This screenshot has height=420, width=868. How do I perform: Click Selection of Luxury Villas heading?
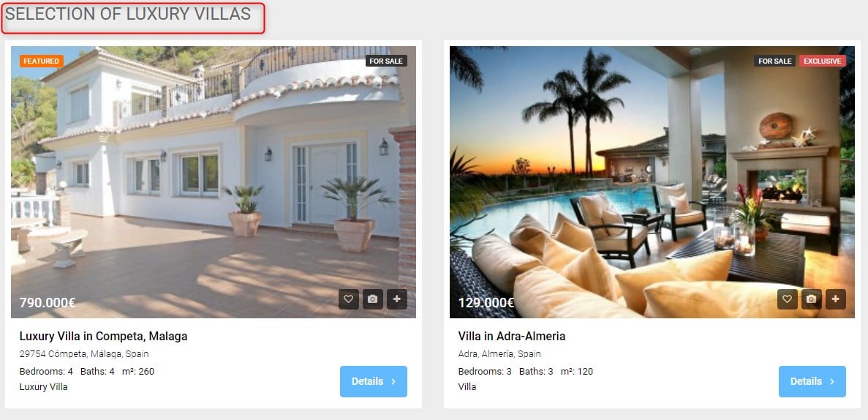128,14
